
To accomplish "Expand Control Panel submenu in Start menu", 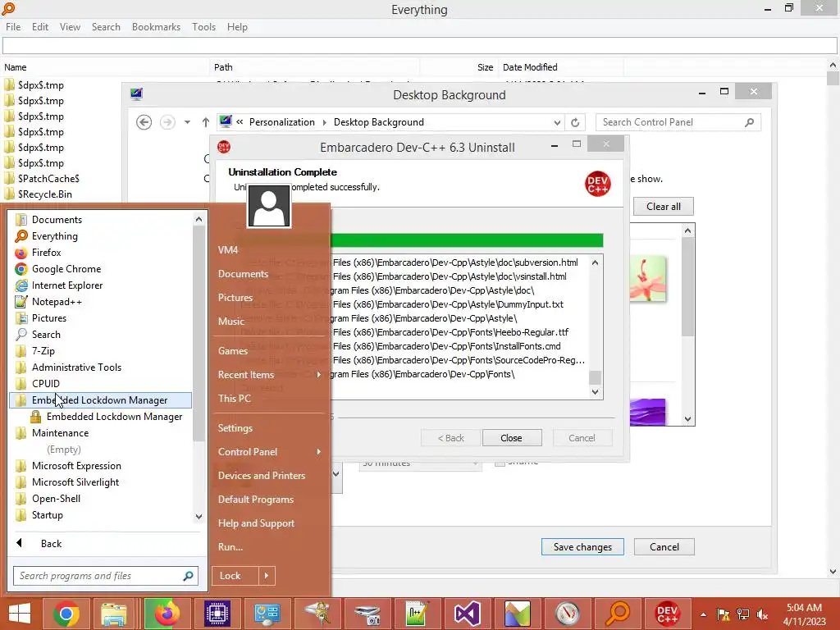I will tap(269, 452).
